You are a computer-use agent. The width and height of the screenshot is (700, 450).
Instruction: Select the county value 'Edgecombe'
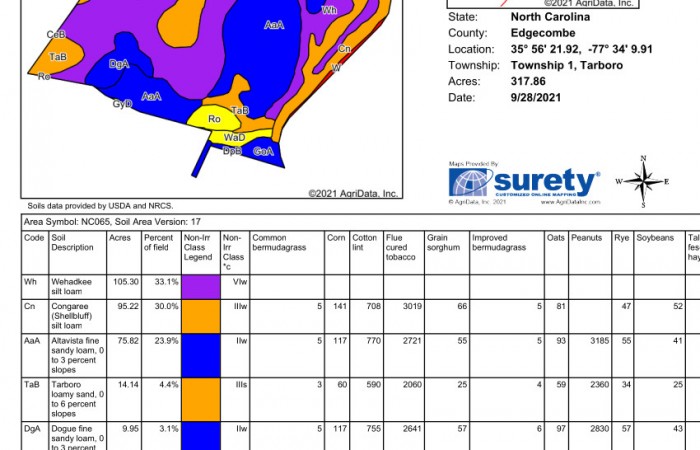click(543, 33)
